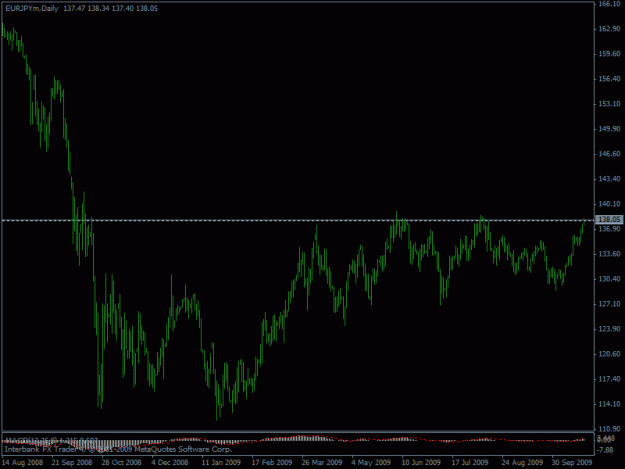
Task: Click the 114.10 price scale label
Action: coord(609,404)
